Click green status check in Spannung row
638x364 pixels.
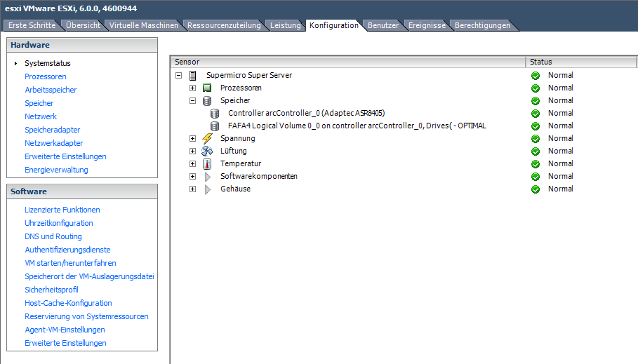[536, 139]
